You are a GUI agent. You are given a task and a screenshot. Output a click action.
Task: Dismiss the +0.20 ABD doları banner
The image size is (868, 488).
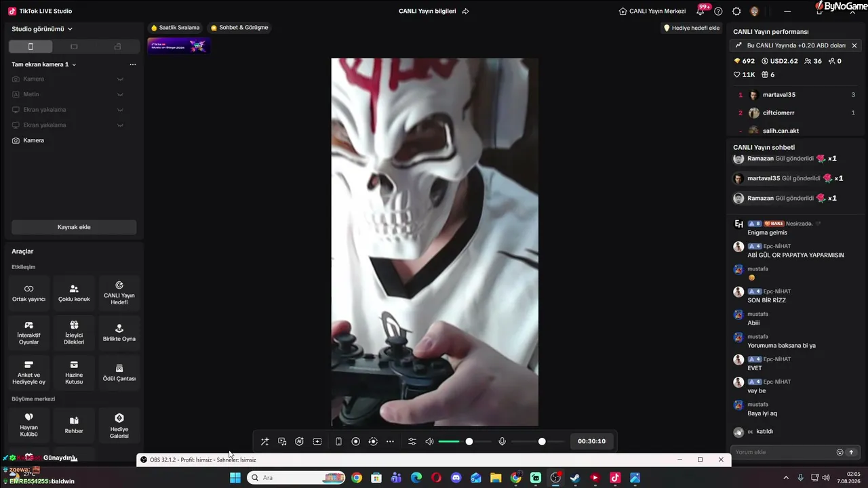tap(854, 45)
